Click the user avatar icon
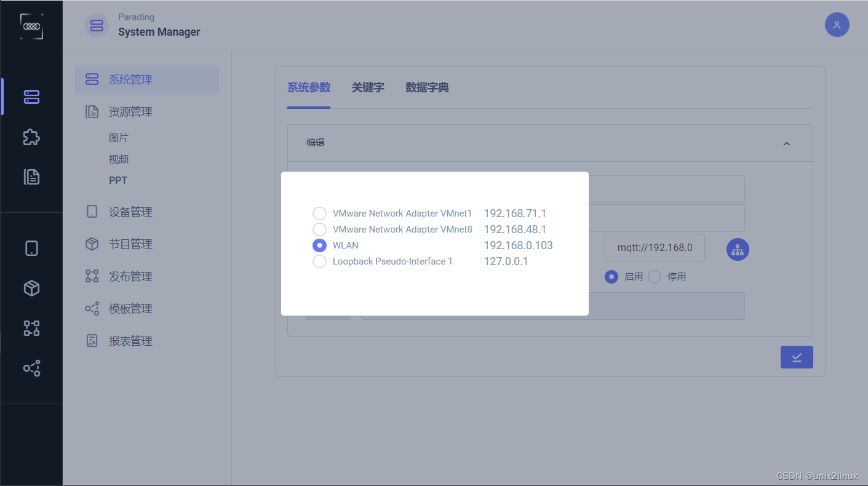868x486 pixels. (837, 25)
